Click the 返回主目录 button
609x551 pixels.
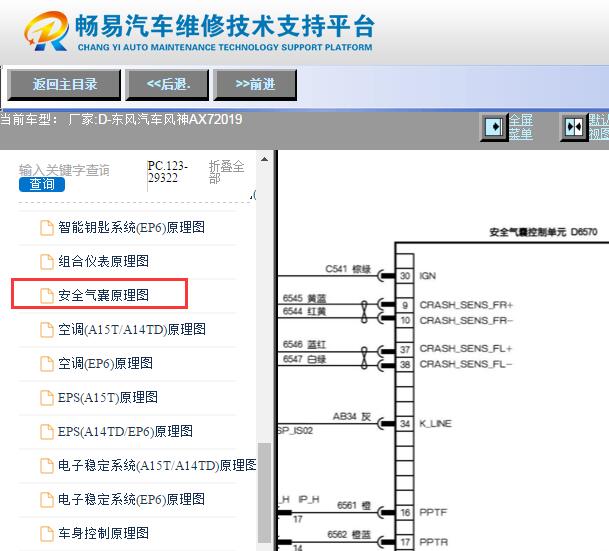(x=64, y=85)
